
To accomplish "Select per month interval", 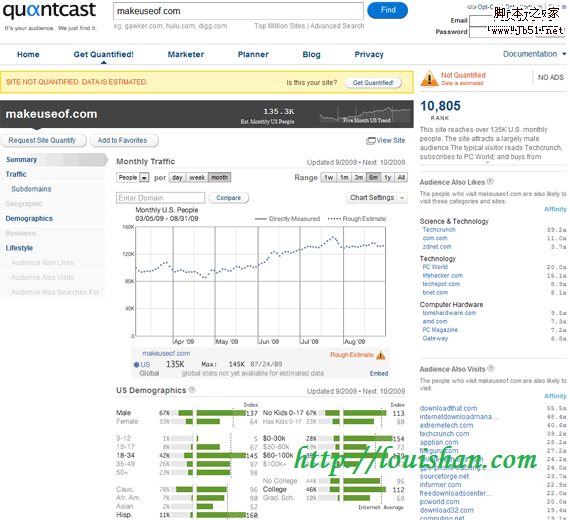I will pos(220,177).
